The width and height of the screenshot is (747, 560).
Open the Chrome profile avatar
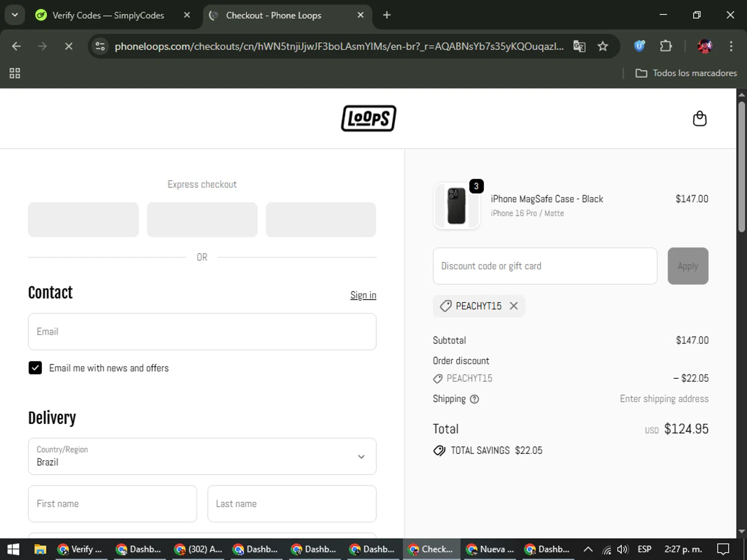(x=705, y=46)
